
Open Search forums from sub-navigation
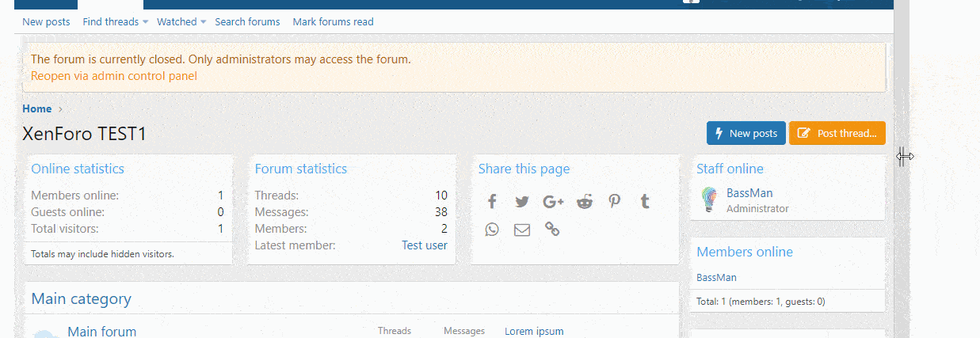coord(247,22)
